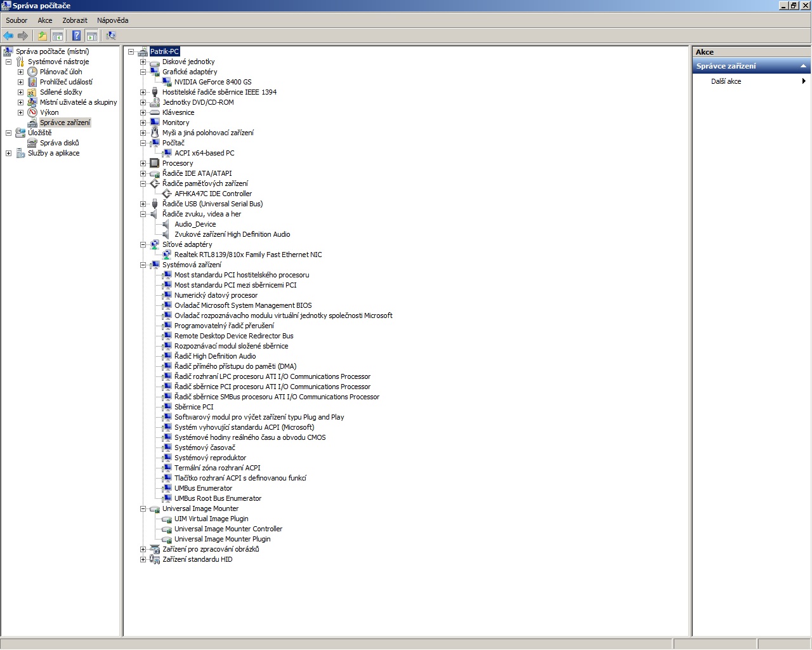Select Most standardu PCI hostitelského procesoru
This screenshot has height=650, width=812.
point(242,275)
